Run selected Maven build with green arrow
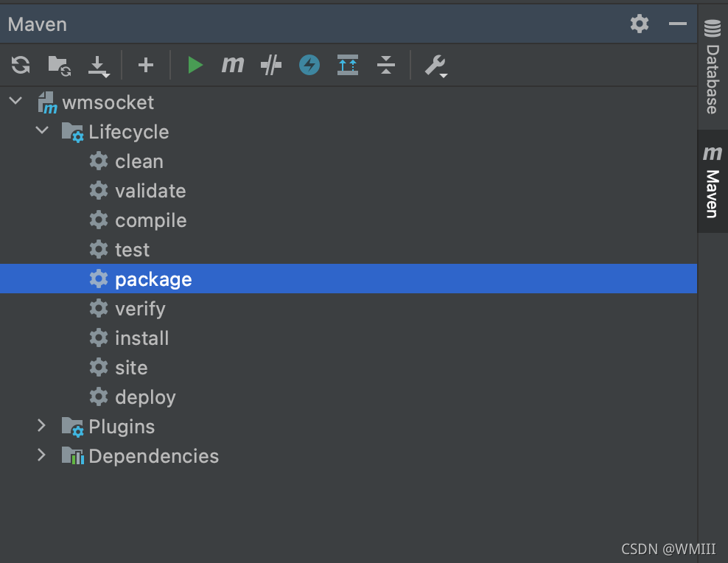Screen dimensions: 728x563 tap(195, 65)
